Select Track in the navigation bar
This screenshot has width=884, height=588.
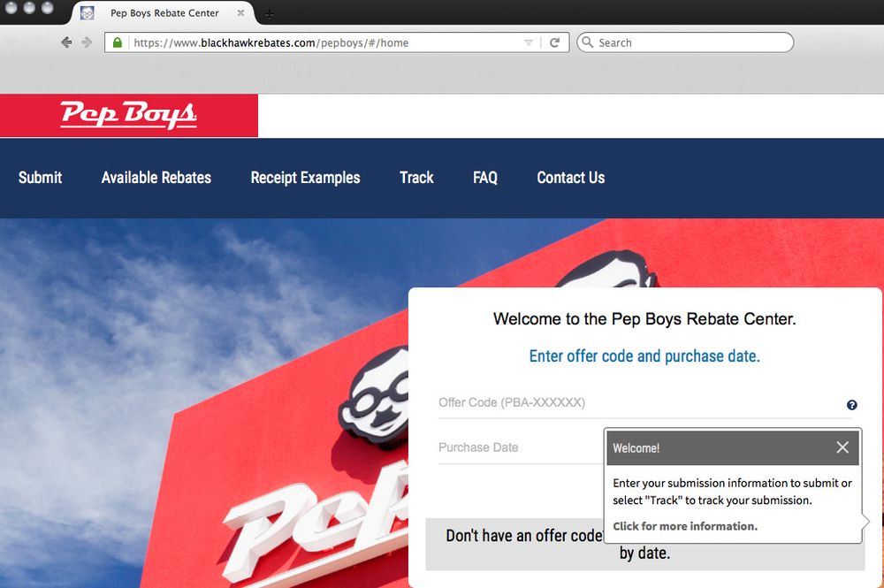416,178
